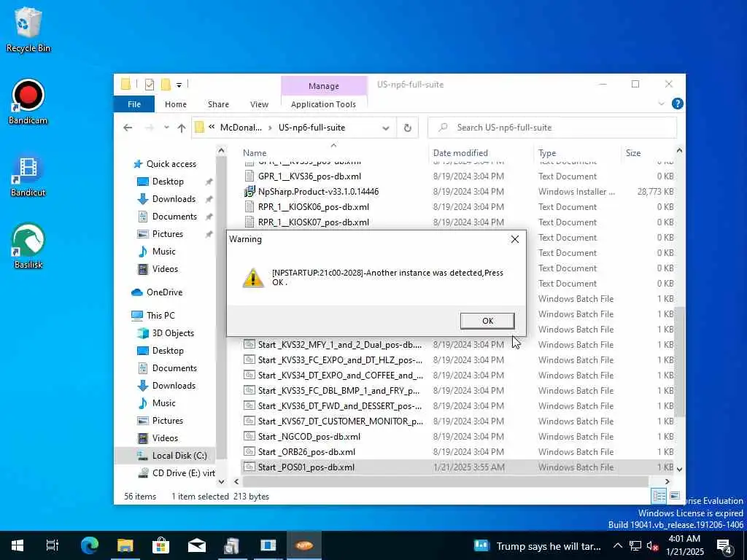747x560 pixels.
Task: Click the Properties quick access icon
Action: 149,85
